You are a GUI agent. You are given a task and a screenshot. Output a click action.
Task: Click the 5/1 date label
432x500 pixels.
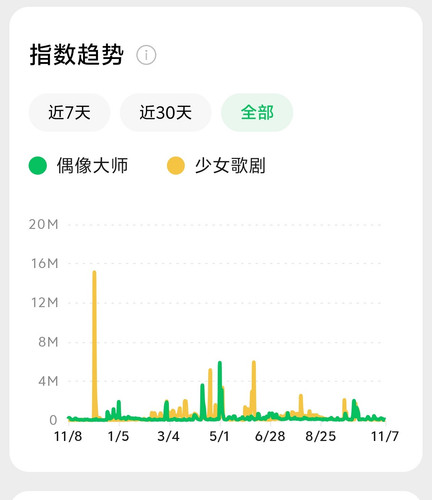pos(219,436)
